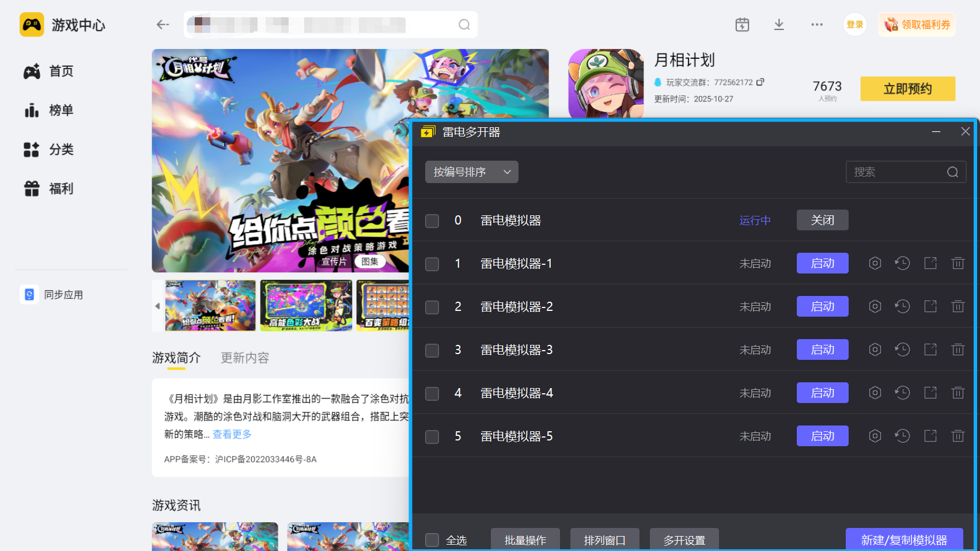The image size is (980, 551).
Task: Open the more options ellipsis menu
Action: [x=816, y=24]
